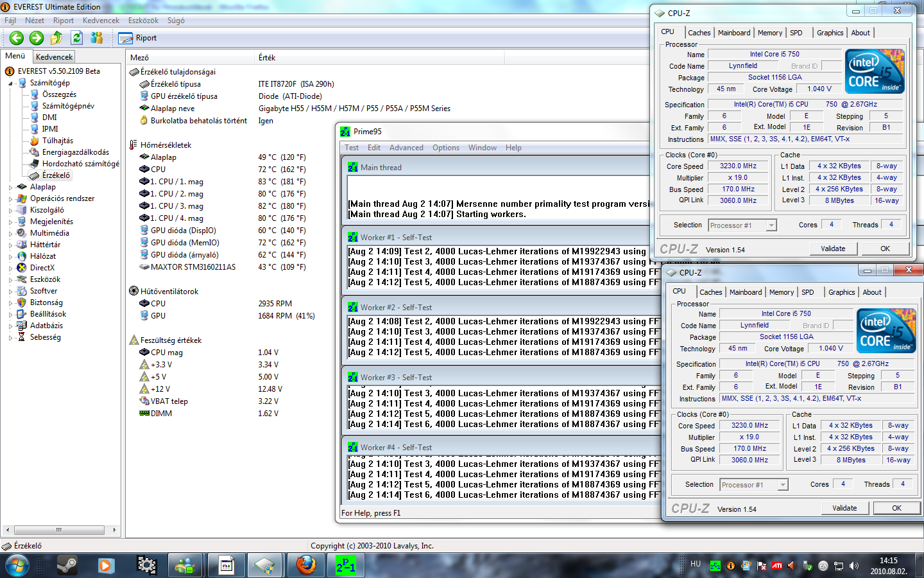Screen dimensions: 924x578
Task: Click the Szoftver icon in the tree
Action: 22,291
